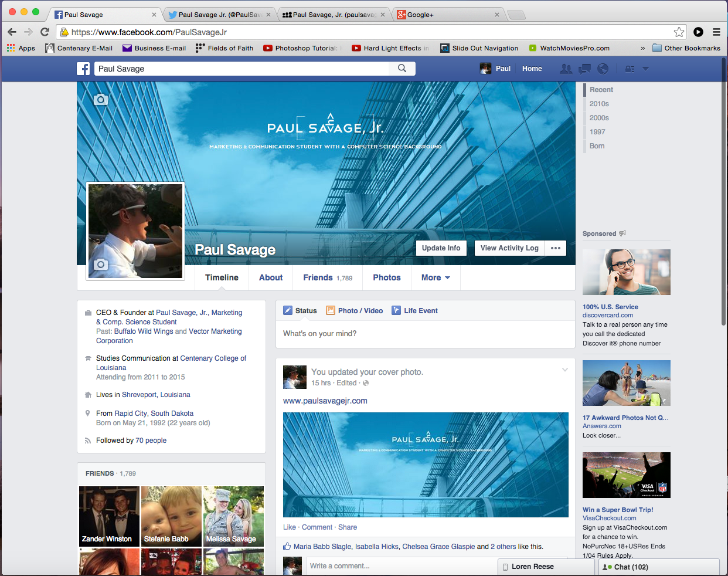
Task: Open Loren Reese chat tab
Action: [x=546, y=567]
